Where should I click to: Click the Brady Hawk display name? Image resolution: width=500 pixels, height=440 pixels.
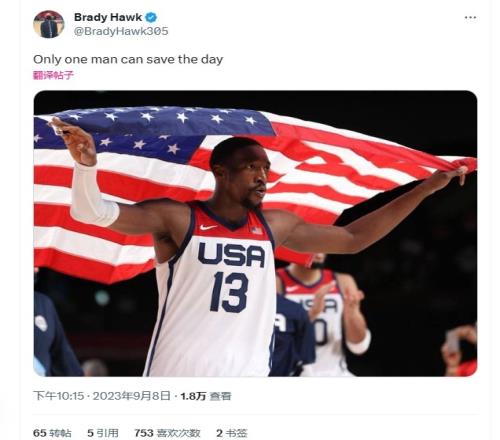(x=108, y=17)
